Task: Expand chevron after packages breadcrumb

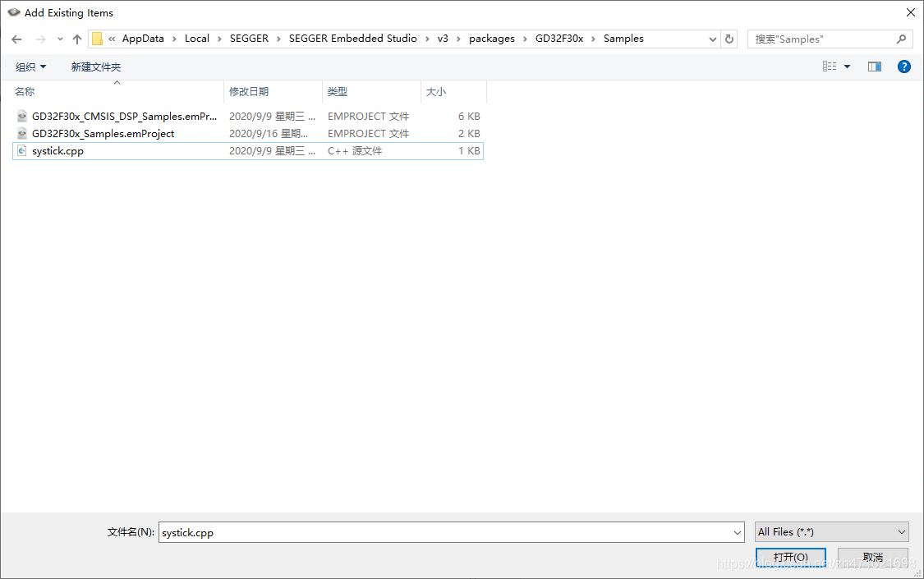Action: (525, 39)
